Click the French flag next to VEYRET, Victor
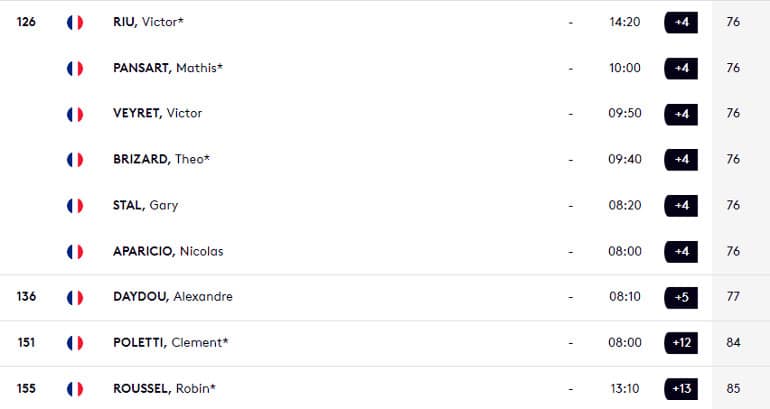The width and height of the screenshot is (770, 409). pos(75,114)
